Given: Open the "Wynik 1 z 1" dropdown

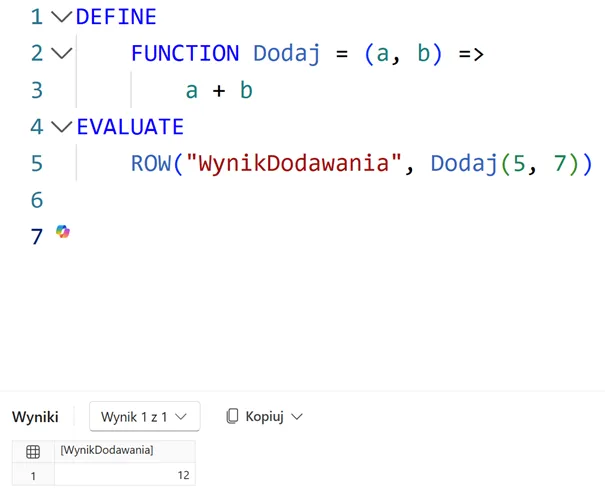Looking at the screenshot, I should point(144,416).
